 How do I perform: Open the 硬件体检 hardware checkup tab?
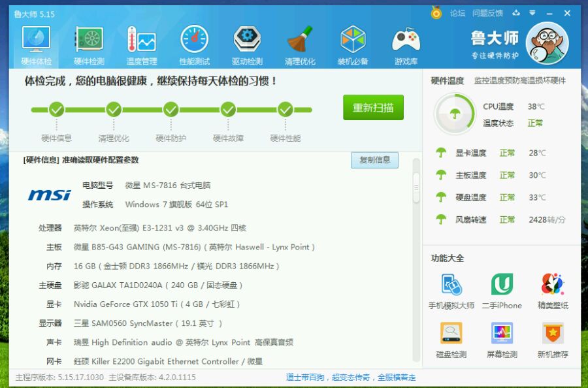click(37, 45)
